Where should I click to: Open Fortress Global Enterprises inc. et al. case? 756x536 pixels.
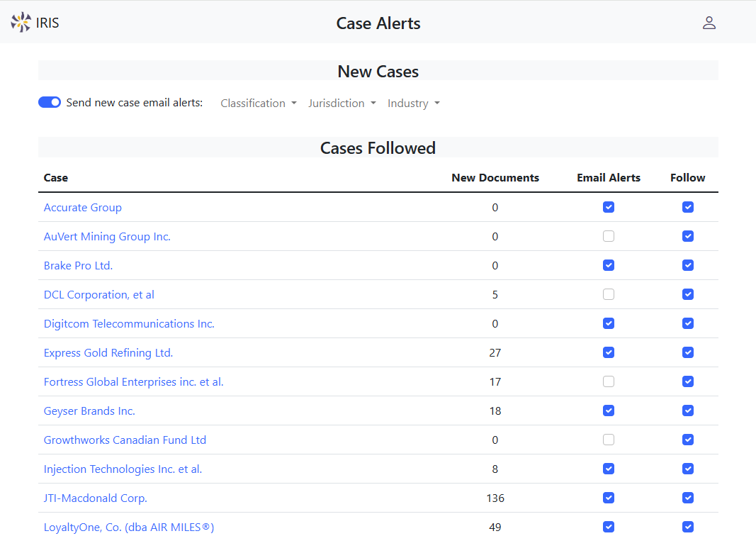(133, 381)
